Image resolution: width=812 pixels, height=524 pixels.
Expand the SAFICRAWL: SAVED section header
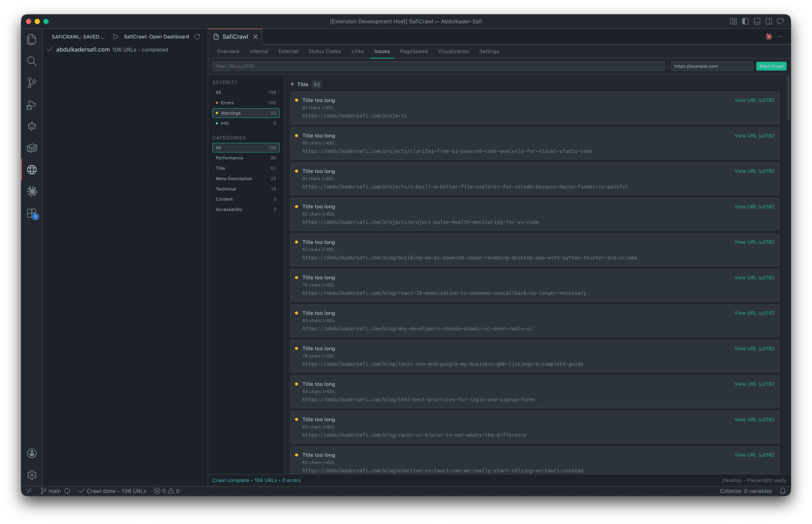click(78, 36)
